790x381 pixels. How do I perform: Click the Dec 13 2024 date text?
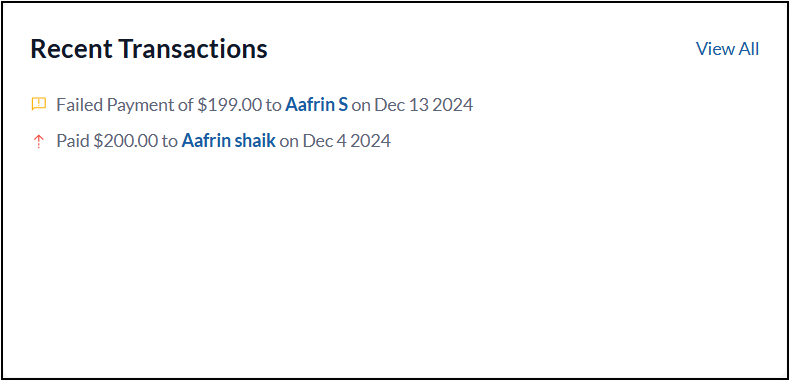(424, 105)
